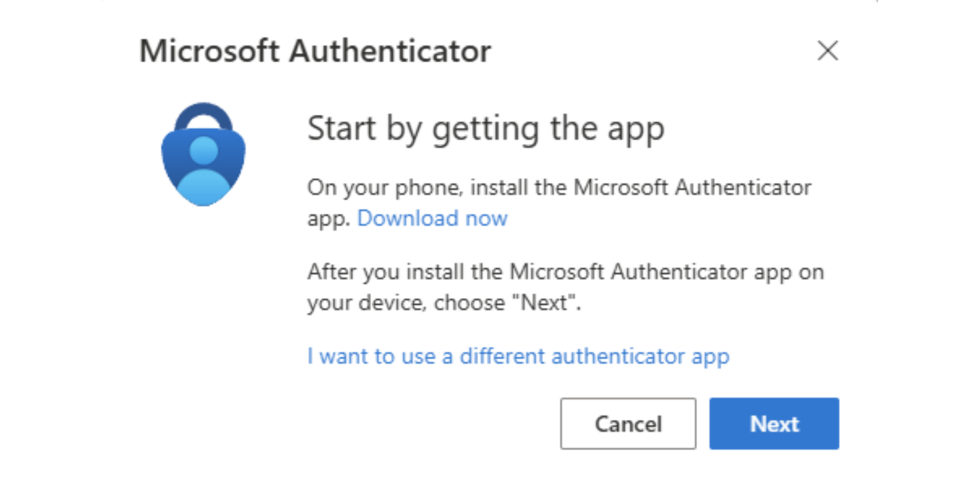Screen dimensions: 980x479
Task: Click the "app." text before Download now
Action: (x=329, y=219)
